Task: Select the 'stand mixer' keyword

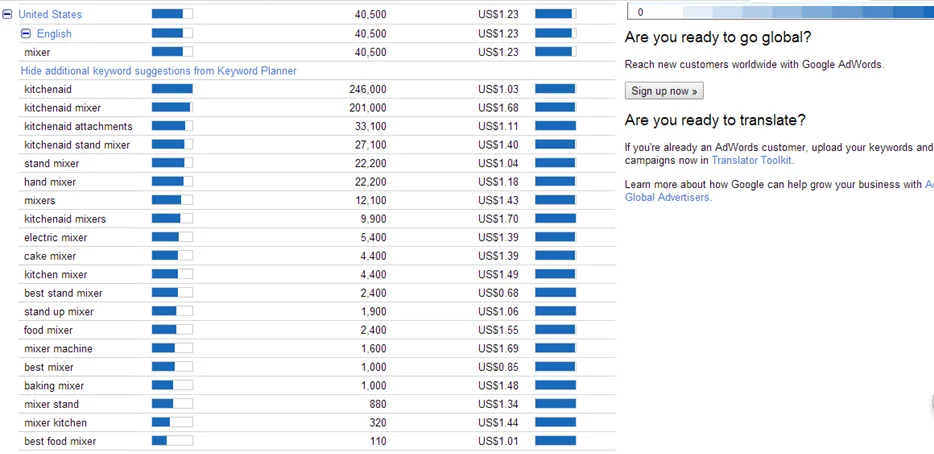Action: [51, 163]
